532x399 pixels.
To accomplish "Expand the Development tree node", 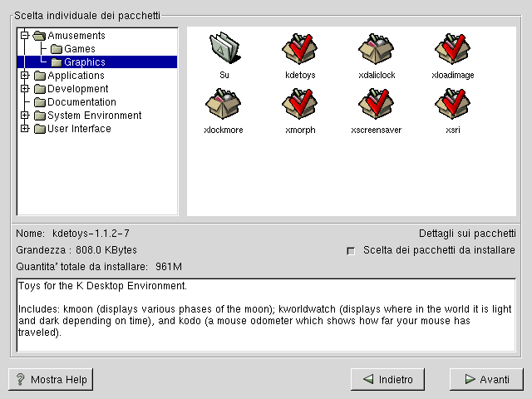I will [x=25, y=89].
